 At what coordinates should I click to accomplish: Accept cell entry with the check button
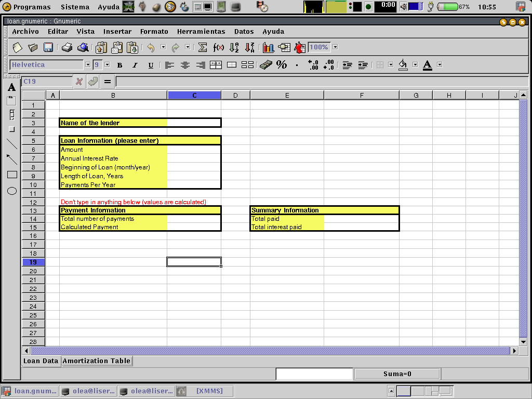[93, 82]
